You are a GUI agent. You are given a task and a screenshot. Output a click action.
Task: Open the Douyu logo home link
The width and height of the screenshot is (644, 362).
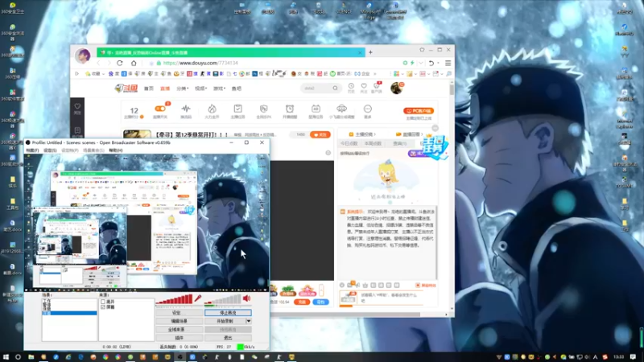126,88
